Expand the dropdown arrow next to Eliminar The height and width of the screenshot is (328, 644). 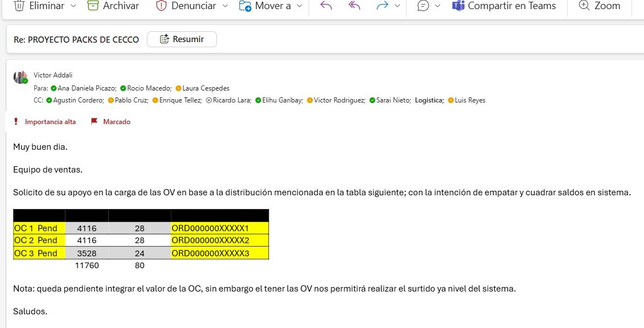point(73,6)
